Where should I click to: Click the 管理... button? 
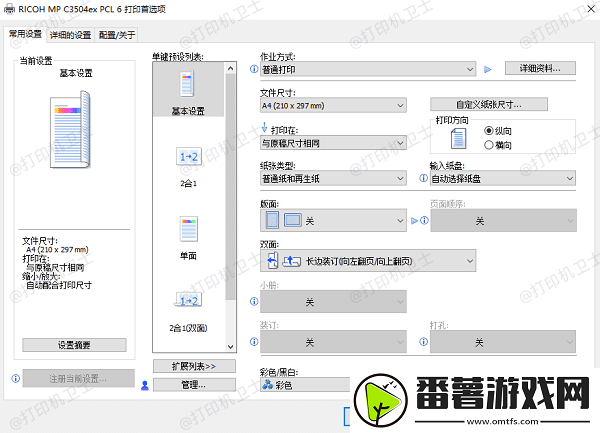click(194, 384)
